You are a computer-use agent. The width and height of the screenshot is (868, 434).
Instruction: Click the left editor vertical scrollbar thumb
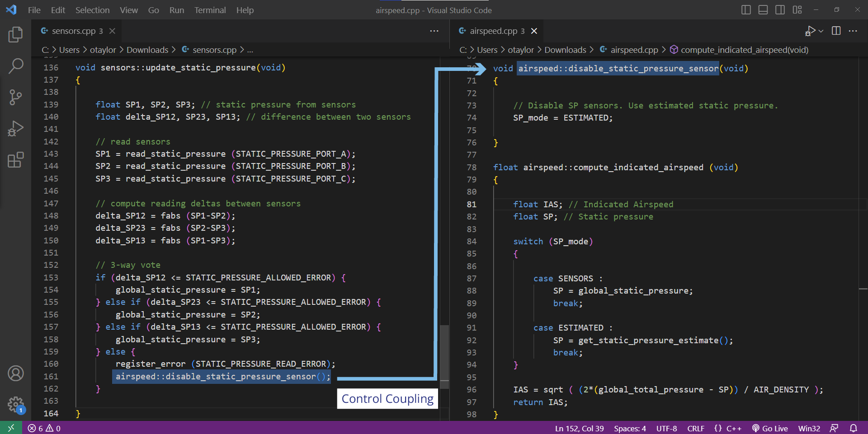444,356
